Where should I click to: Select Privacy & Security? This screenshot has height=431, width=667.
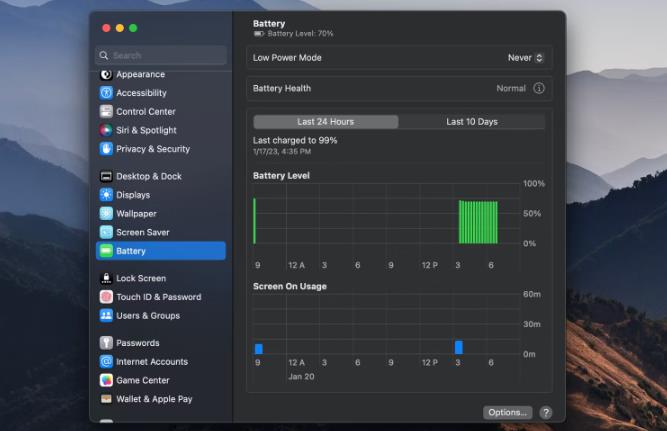click(x=161, y=149)
